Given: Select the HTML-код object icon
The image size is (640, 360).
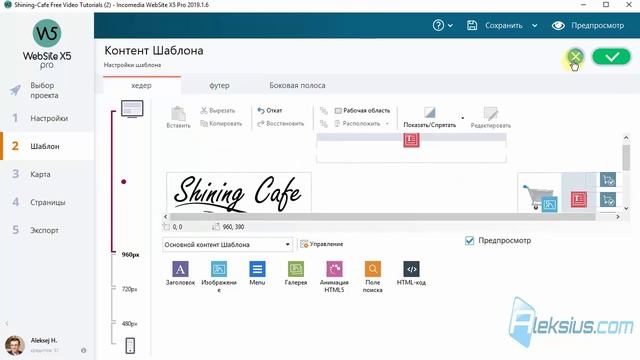Looking at the screenshot, I should tap(411, 269).
